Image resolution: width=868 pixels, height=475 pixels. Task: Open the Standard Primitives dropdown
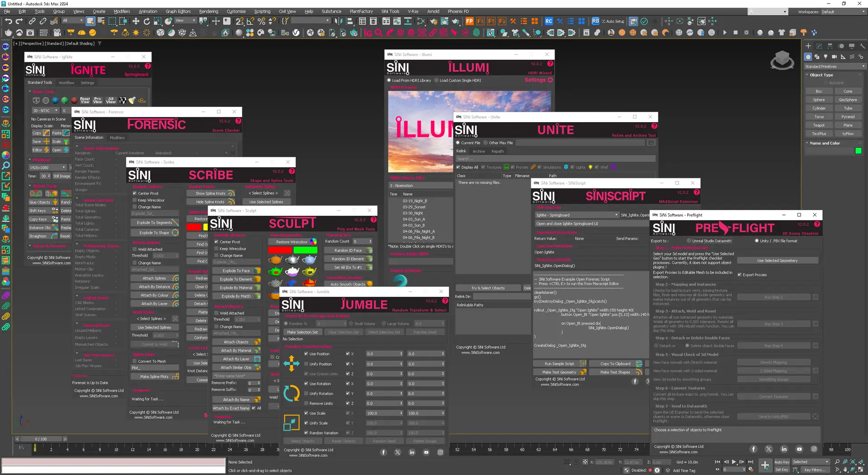coord(835,66)
